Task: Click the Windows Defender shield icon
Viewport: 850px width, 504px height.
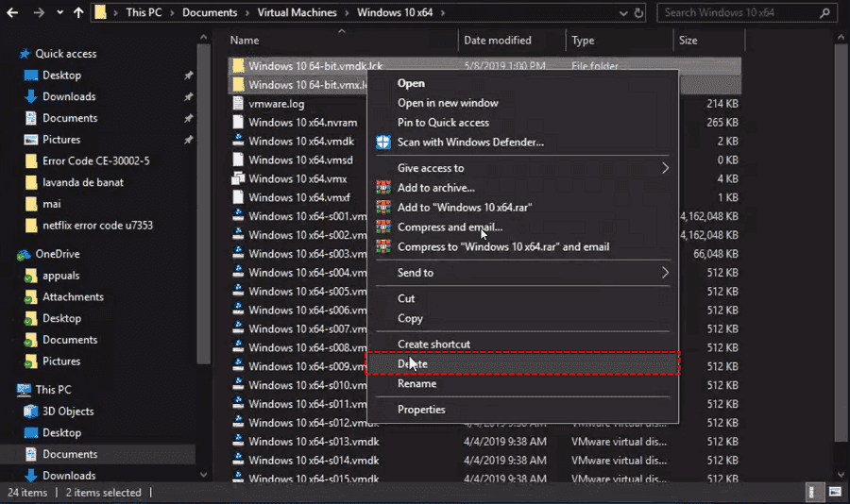Action: tap(383, 142)
